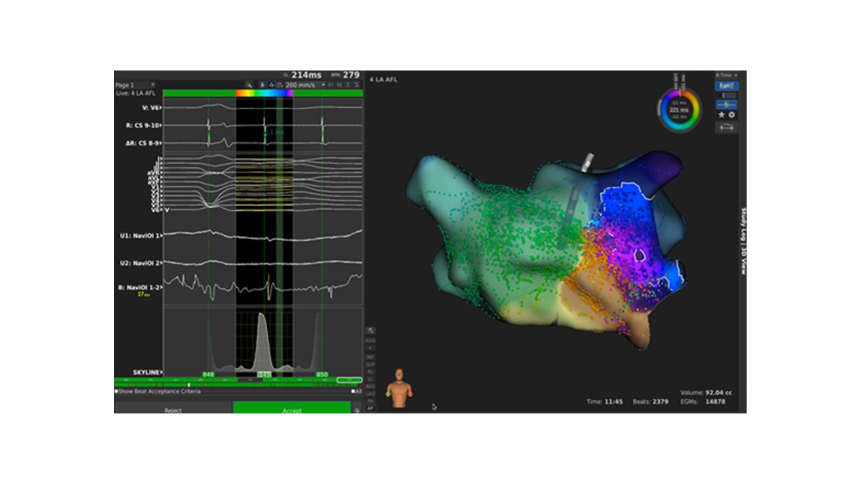Click the second caliper icon after sweep speed
Screen dimensions: 868x488
click(340, 85)
